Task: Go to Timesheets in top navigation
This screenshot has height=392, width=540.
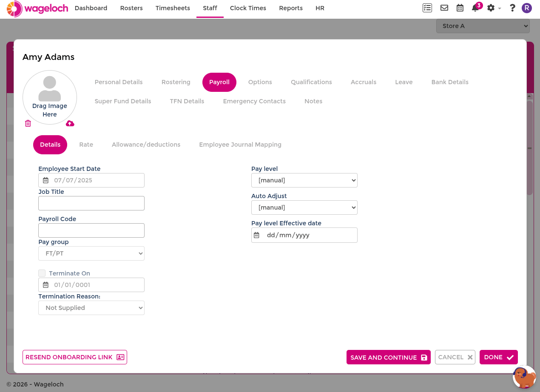Action: click(173, 8)
